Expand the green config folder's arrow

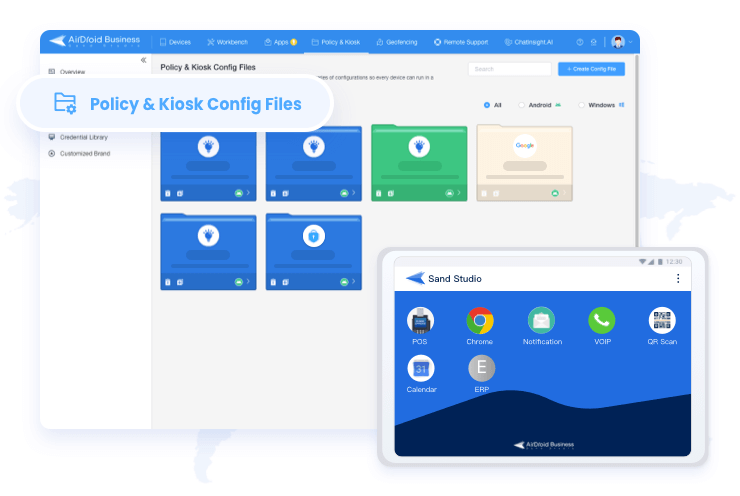[458, 193]
